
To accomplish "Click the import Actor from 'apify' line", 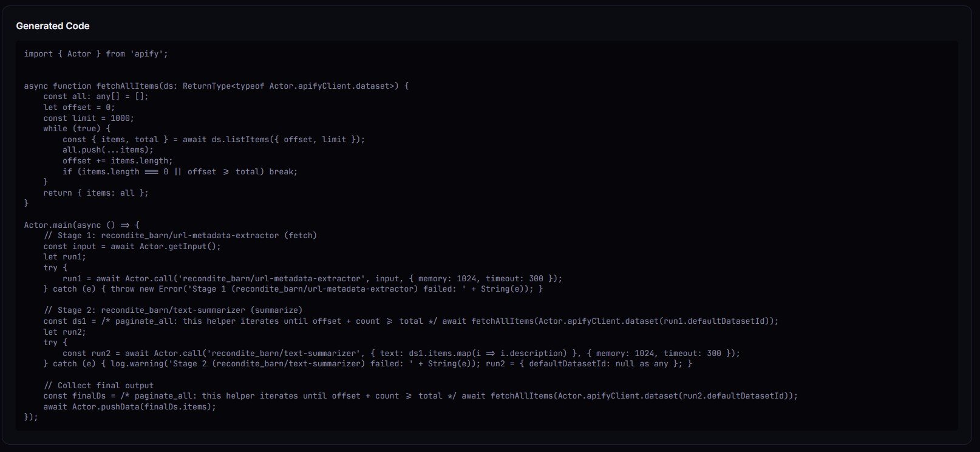I will tap(96, 54).
